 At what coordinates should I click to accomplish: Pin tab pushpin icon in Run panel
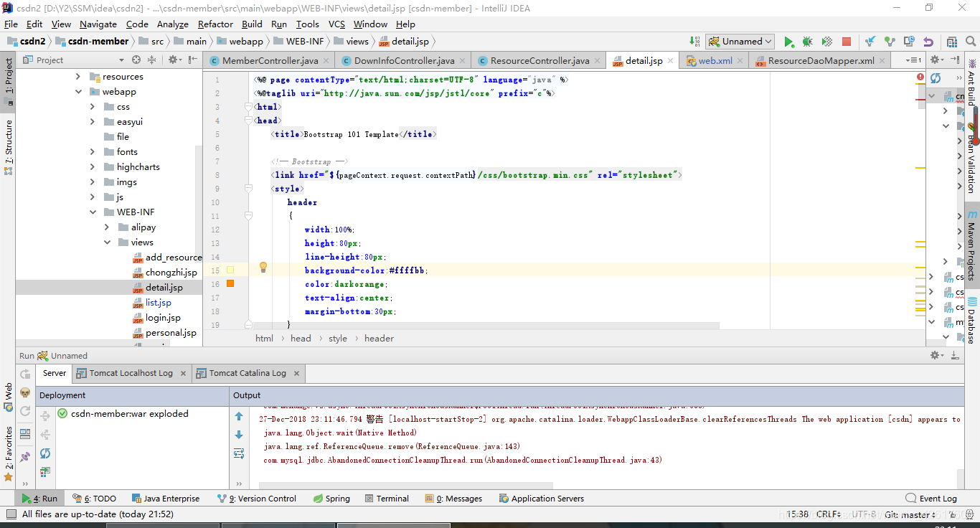tap(25, 456)
